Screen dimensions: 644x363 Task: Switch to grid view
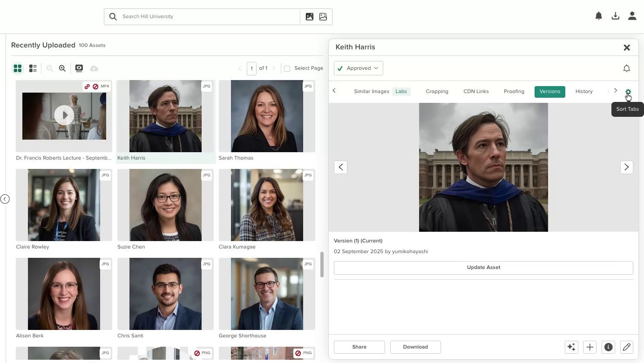[x=18, y=68]
